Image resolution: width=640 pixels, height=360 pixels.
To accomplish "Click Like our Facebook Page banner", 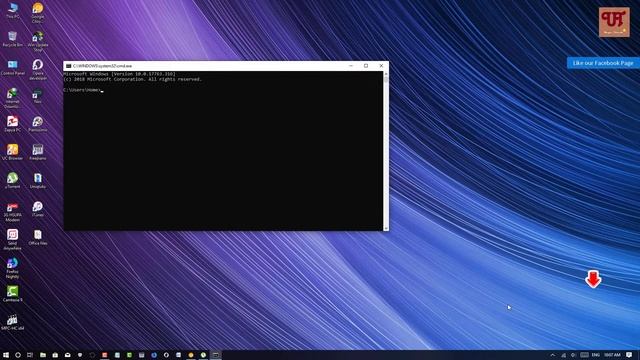I will tap(603, 63).
